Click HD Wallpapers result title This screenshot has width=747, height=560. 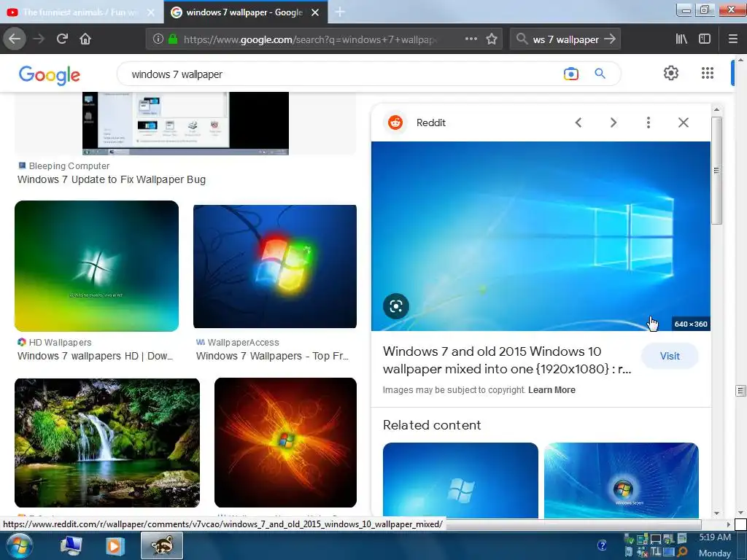(96, 356)
